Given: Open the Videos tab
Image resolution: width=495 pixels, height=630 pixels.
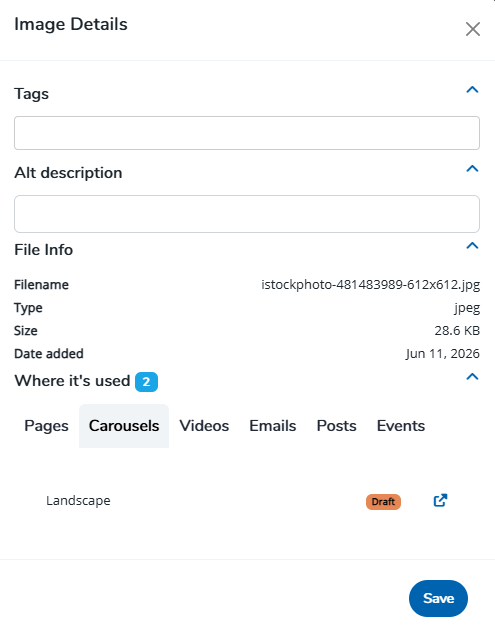Looking at the screenshot, I should [204, 426].
